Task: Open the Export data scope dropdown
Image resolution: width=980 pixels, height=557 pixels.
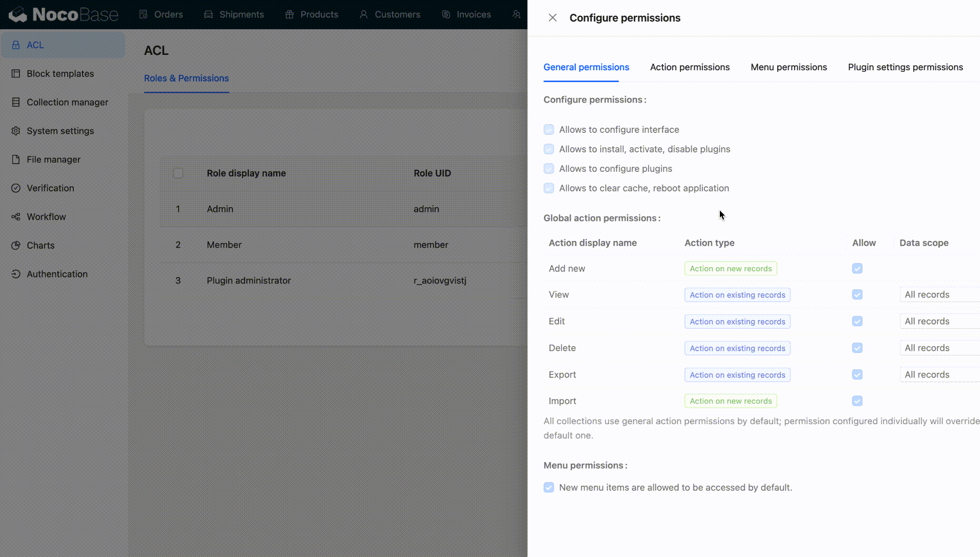Action: point(939,375)
